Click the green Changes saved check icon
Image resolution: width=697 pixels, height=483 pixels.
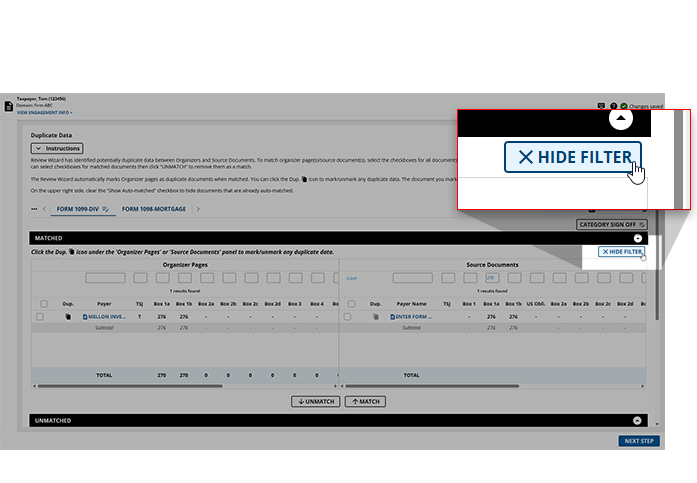click(x=624, y=106)
